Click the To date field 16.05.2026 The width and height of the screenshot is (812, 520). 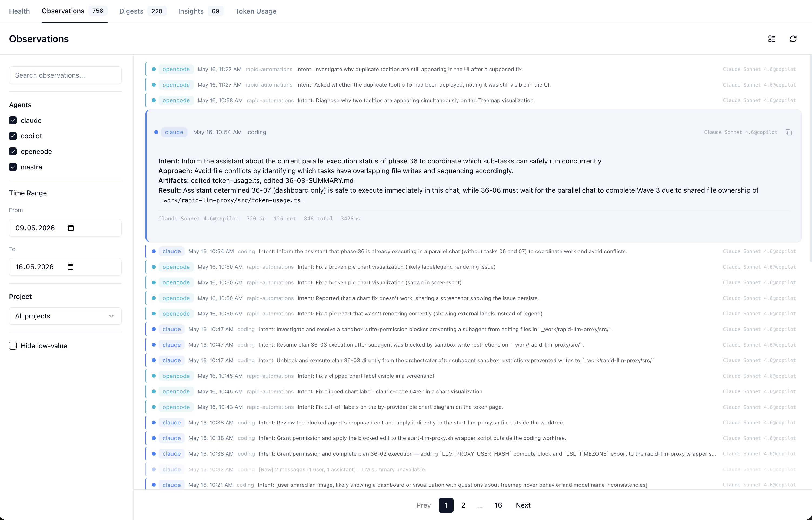pos(65,267)
